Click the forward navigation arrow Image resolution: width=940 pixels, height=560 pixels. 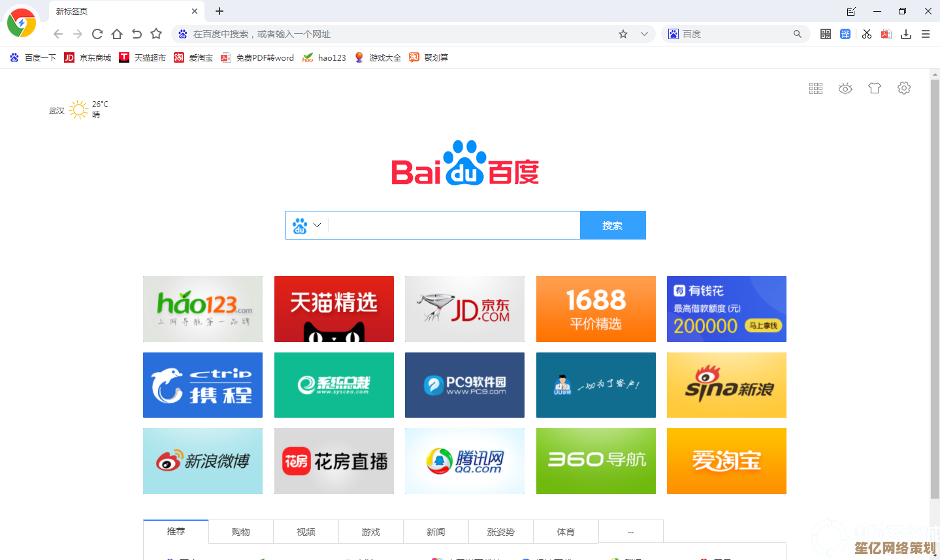coord(78,34)
